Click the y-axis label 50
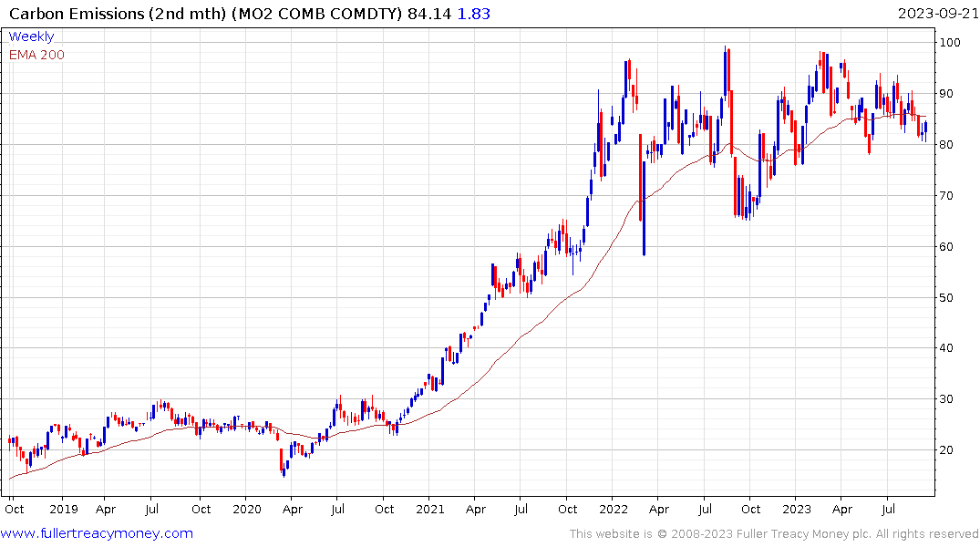Viewport: 980px width, 547px height. [946, 297]
